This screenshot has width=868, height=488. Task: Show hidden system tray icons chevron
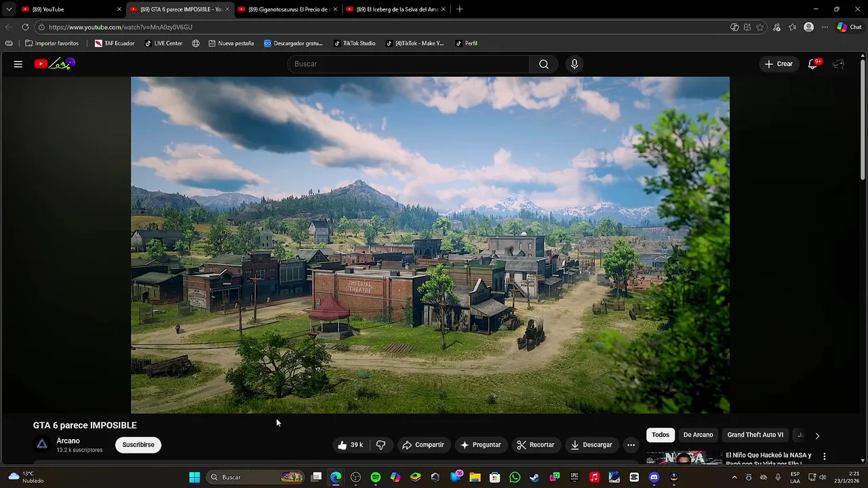coord(734,477)
